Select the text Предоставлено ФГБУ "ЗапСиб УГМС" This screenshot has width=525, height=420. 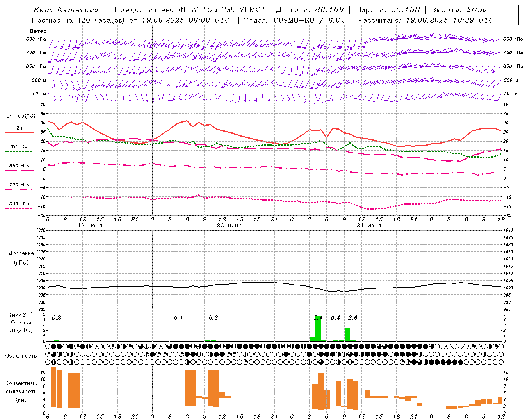189,10
